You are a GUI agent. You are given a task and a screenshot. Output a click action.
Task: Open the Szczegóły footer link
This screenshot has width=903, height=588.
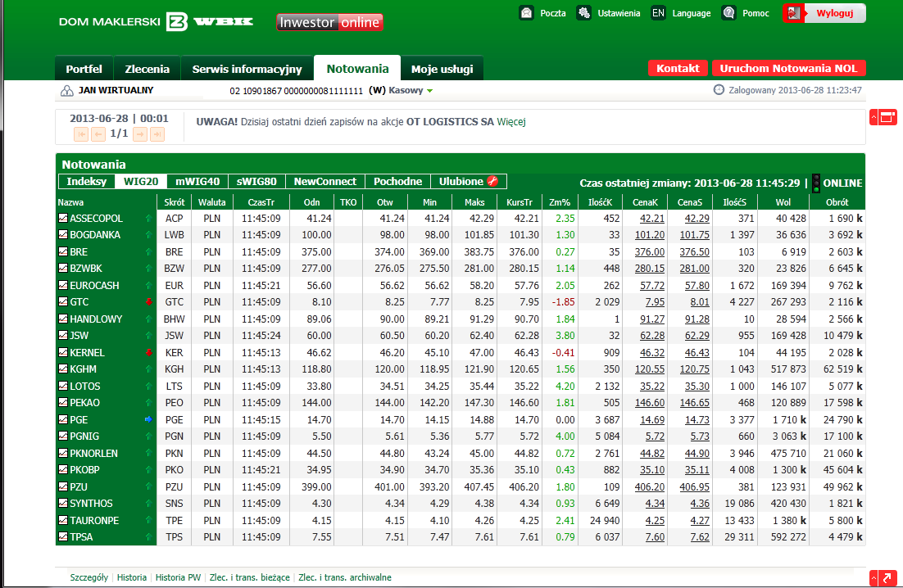(89, 577)
